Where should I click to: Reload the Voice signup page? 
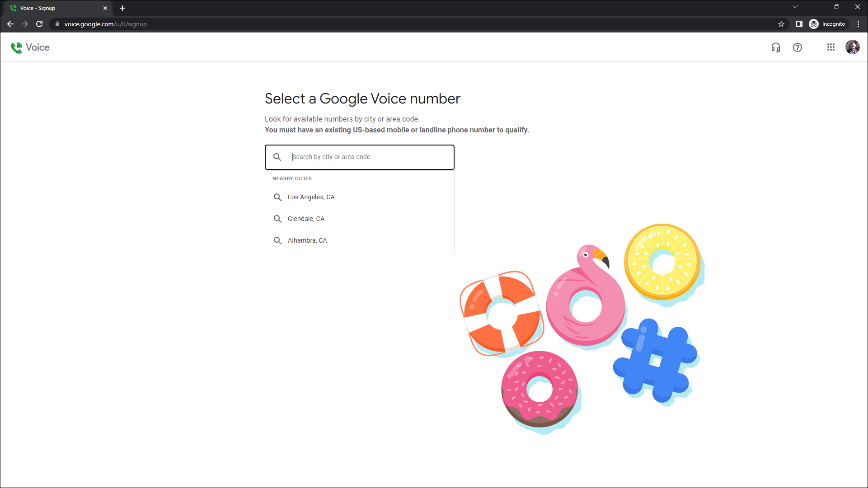click(39, 24)
